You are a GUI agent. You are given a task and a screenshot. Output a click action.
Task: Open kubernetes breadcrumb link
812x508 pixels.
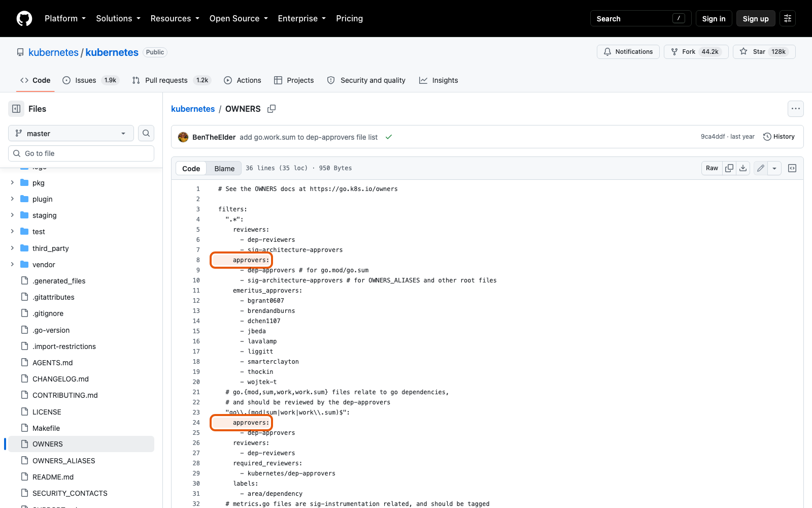[193, 109]
